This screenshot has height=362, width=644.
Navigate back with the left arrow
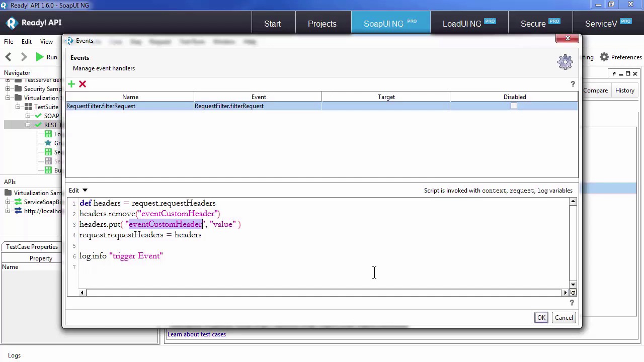click(8, 57)
